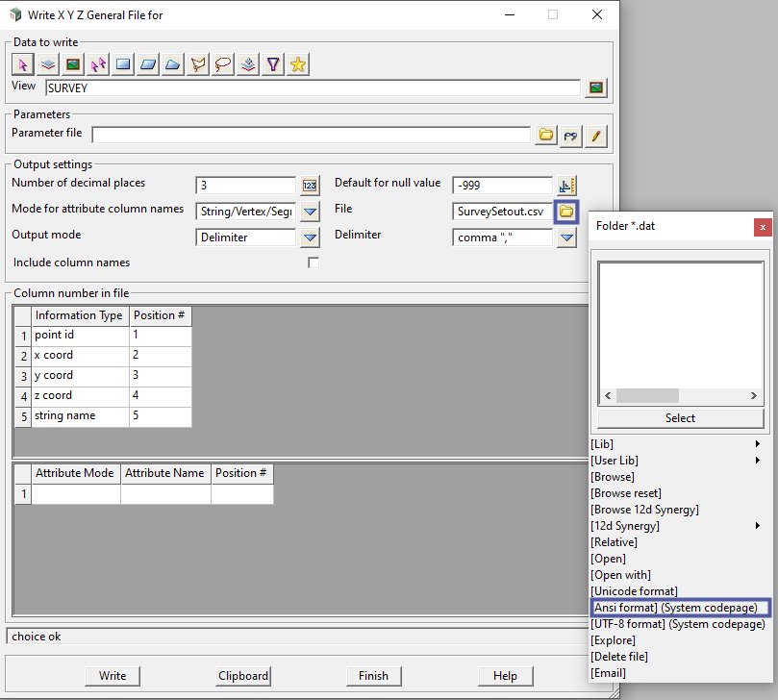This screenshot has height=700, width=778.
Task: Click the measure icon beside Default for null value
Action: coord(567,186)
